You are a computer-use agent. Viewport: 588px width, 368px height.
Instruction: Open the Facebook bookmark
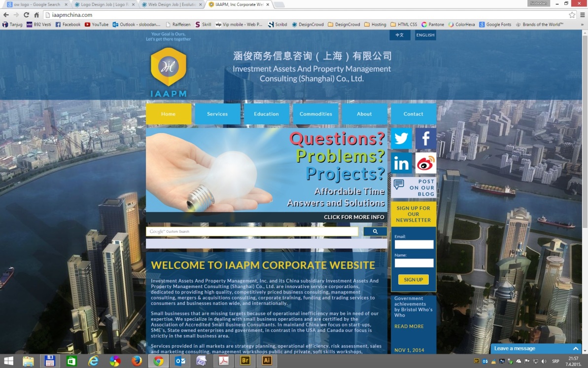[68, 24]
